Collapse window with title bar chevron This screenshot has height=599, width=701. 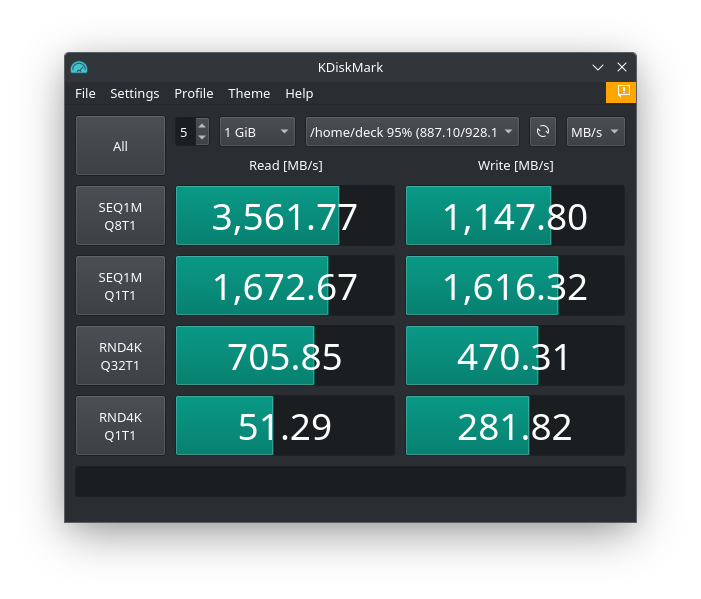598,67
